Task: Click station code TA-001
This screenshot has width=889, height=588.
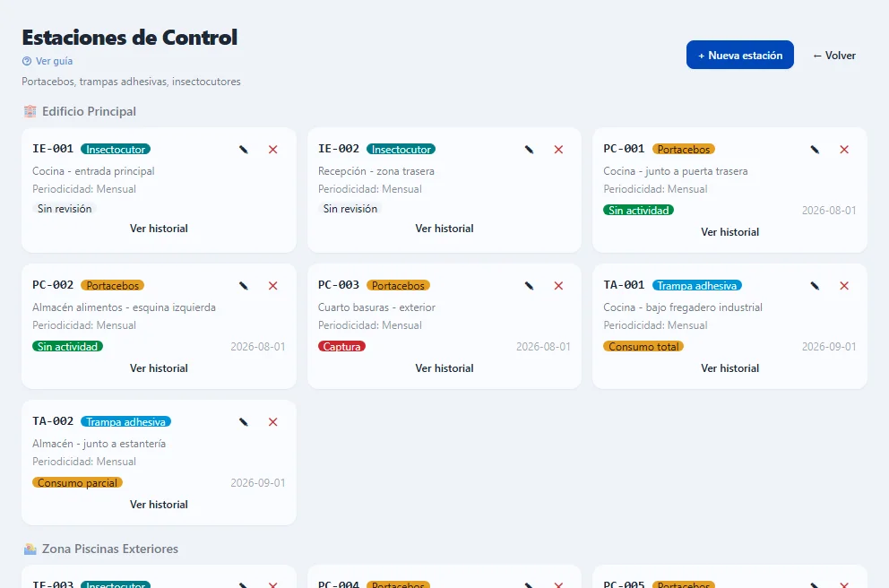Action: coord(625,285)
